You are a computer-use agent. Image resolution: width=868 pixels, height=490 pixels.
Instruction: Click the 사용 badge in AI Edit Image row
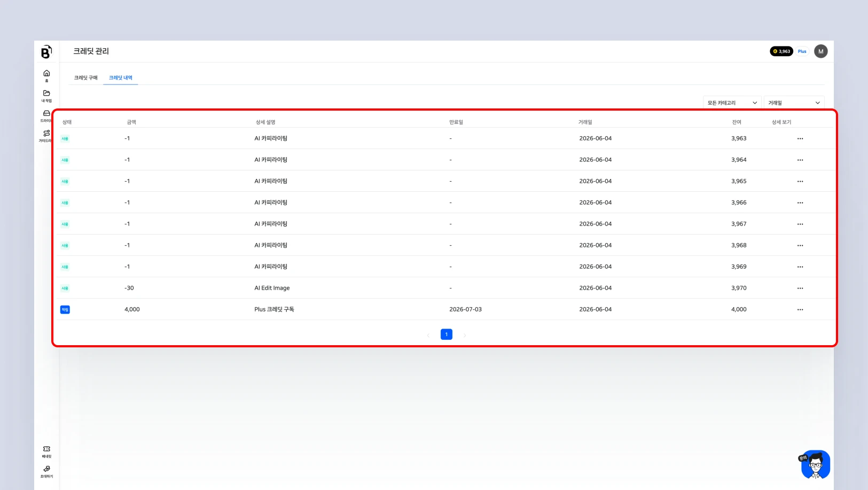click(65, 288)
